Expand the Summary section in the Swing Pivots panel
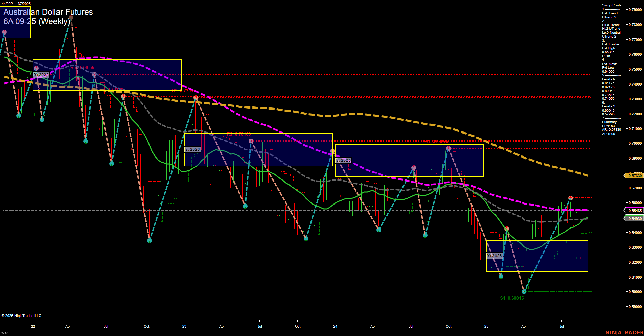This screenshot has width=644, height=336. coord(609,122)
